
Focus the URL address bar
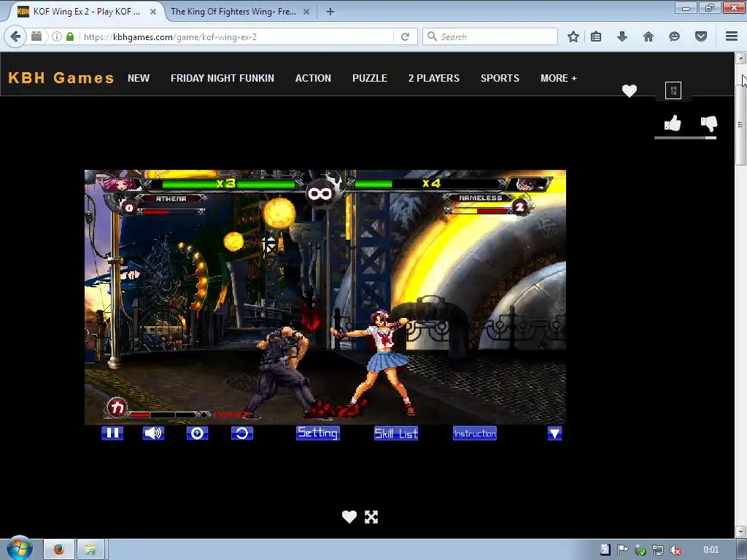click(x=236, y=36)
